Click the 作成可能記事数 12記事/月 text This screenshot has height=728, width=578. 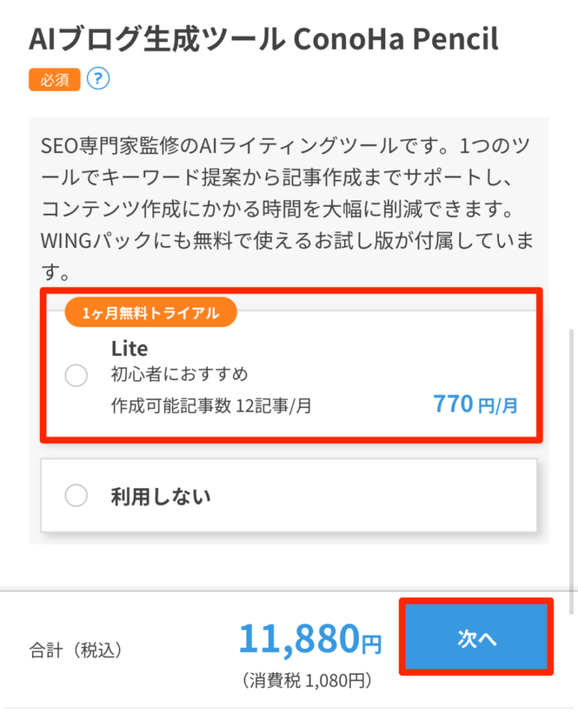(x=211, y=406)
